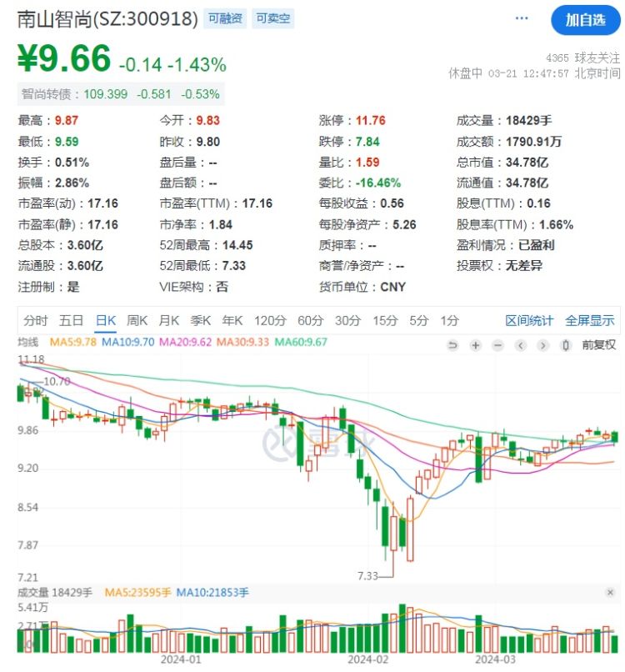Click the MA60:9.67 indicator label
Screen dimensions: 625x672
click(x=301, y=342)
